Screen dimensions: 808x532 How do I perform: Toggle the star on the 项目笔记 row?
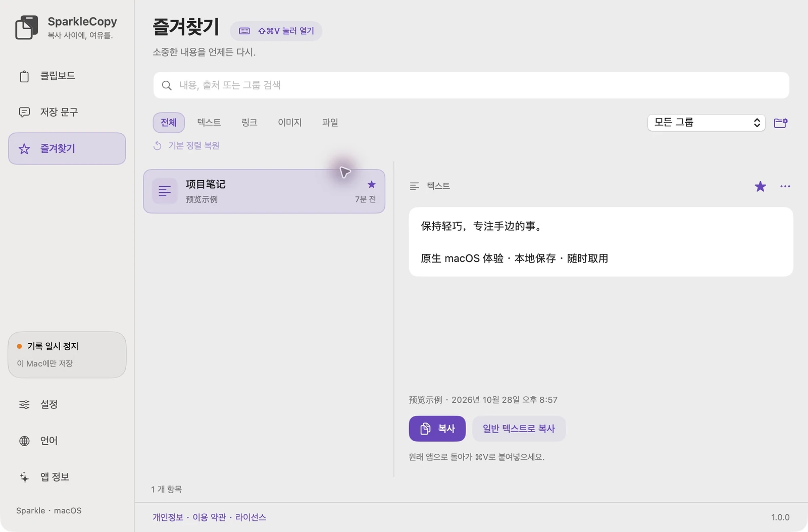tap(372, 184)
